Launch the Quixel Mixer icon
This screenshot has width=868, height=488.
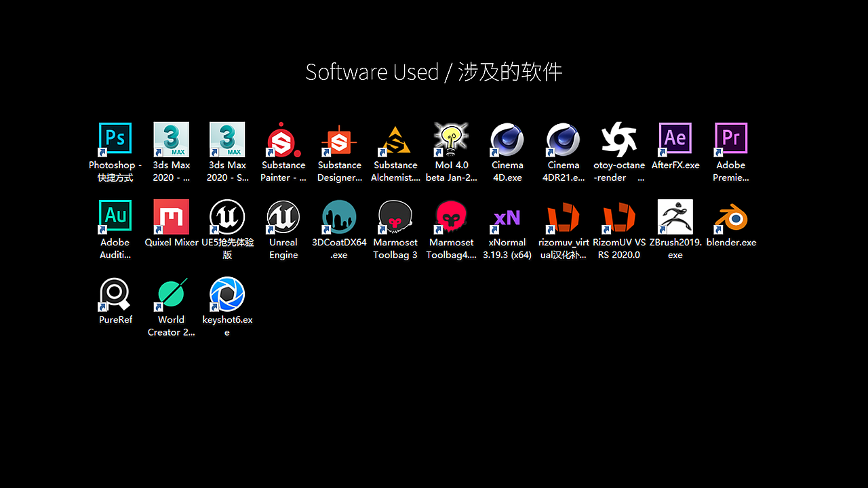click(x=172, y=216)
